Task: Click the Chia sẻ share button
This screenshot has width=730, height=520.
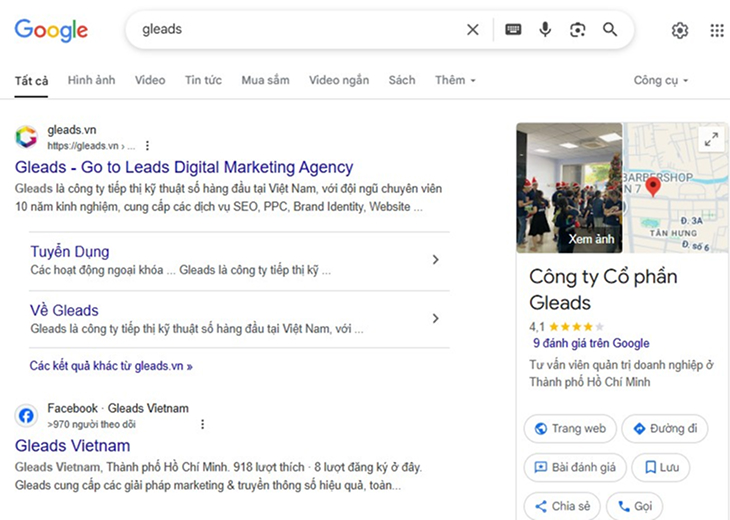Action: coord(562,506)
